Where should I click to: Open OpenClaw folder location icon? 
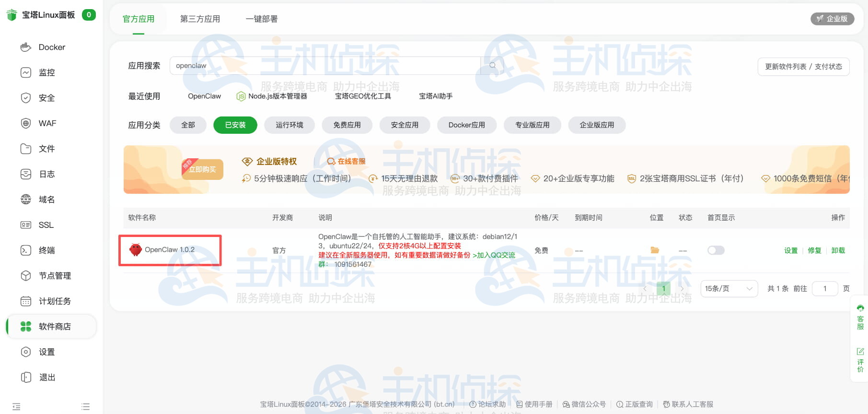coord(655,250)
